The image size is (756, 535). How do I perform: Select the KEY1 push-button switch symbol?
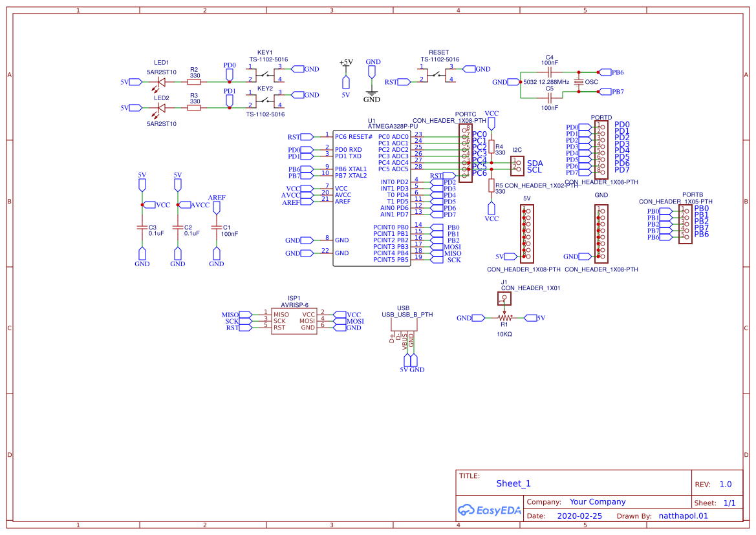pos(265,75)
